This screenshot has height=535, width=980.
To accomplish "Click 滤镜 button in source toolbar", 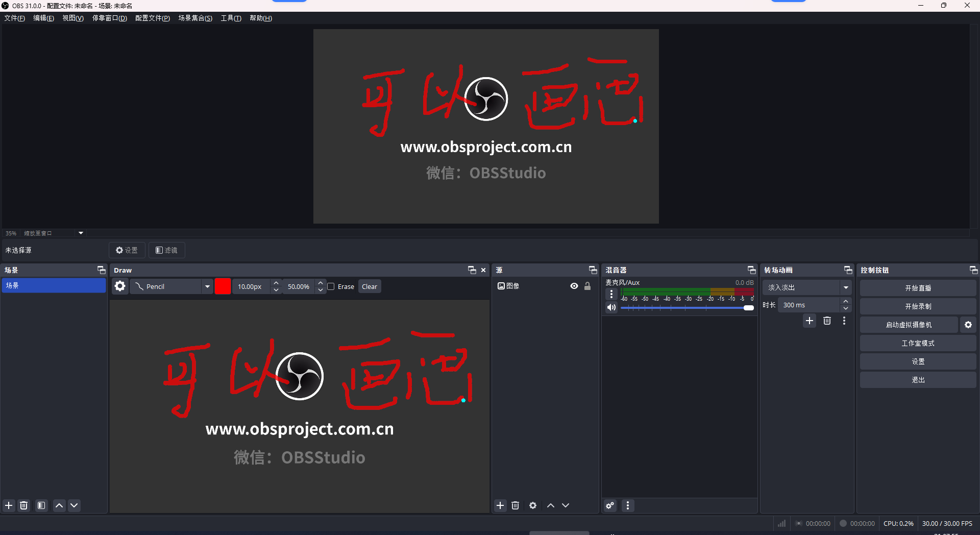I will tap(166, 250).
